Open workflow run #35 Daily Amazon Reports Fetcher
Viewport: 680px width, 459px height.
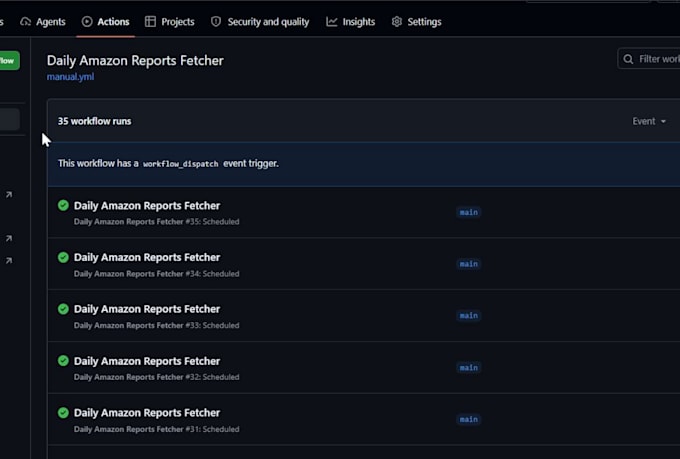147,206
